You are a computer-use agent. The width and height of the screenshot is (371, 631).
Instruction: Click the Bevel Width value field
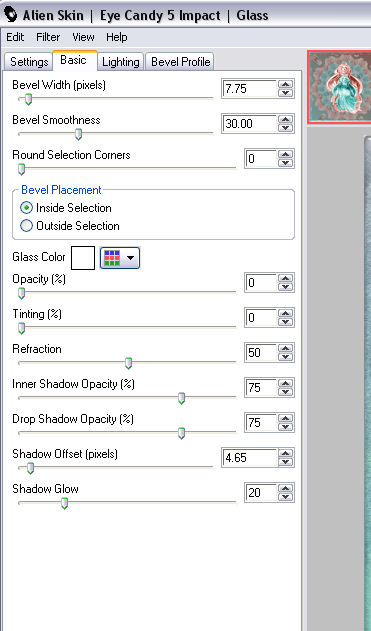249,89
